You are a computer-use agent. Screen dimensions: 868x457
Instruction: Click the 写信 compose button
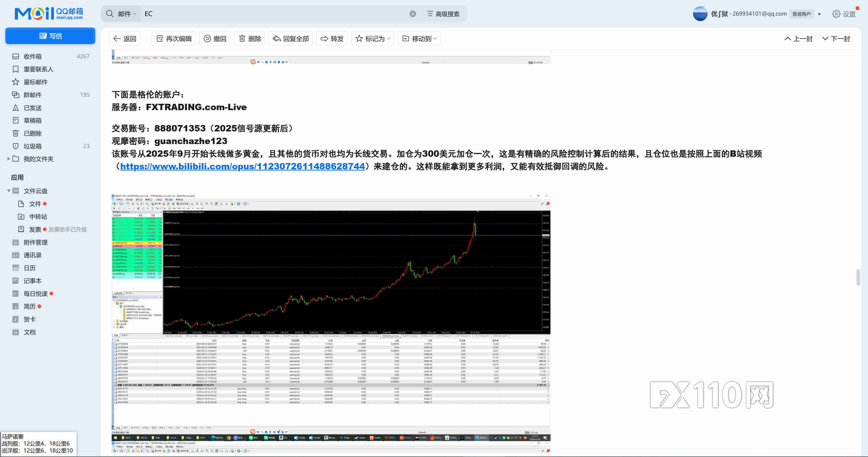pyautogui.click(x=50, y=36)
